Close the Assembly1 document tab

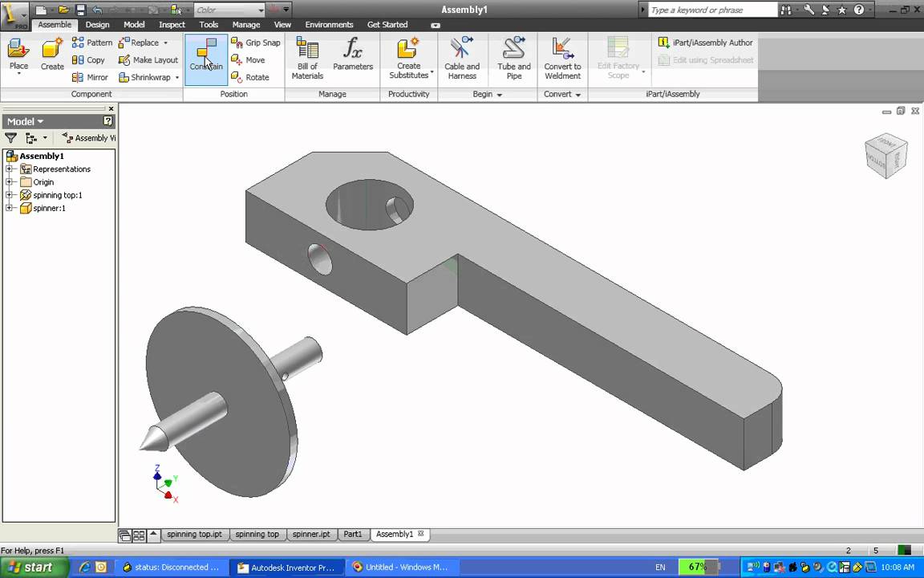click(421, 534)
